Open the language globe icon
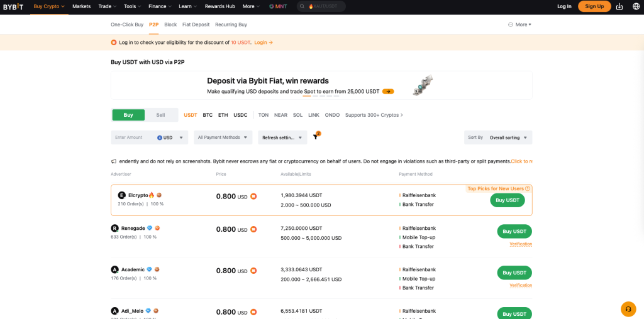644x319 pixels. [x=636, y=6]
